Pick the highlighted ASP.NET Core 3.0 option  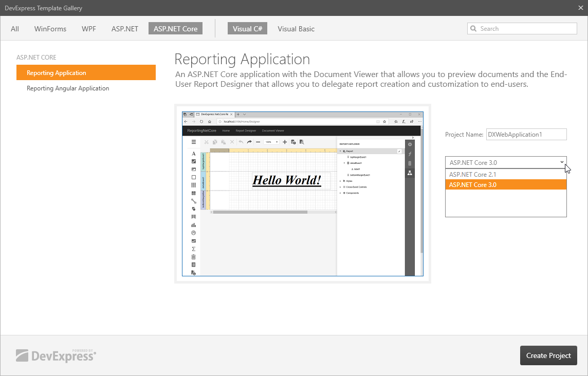coord(472,185)
